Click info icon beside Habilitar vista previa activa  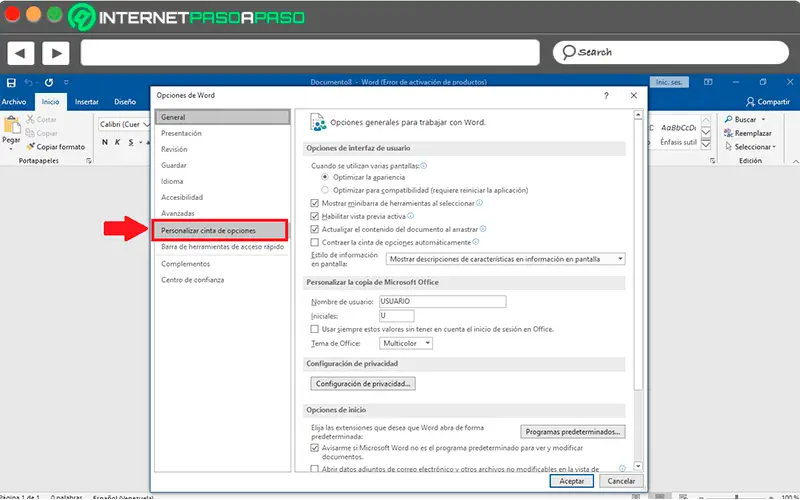coord(411,216)
